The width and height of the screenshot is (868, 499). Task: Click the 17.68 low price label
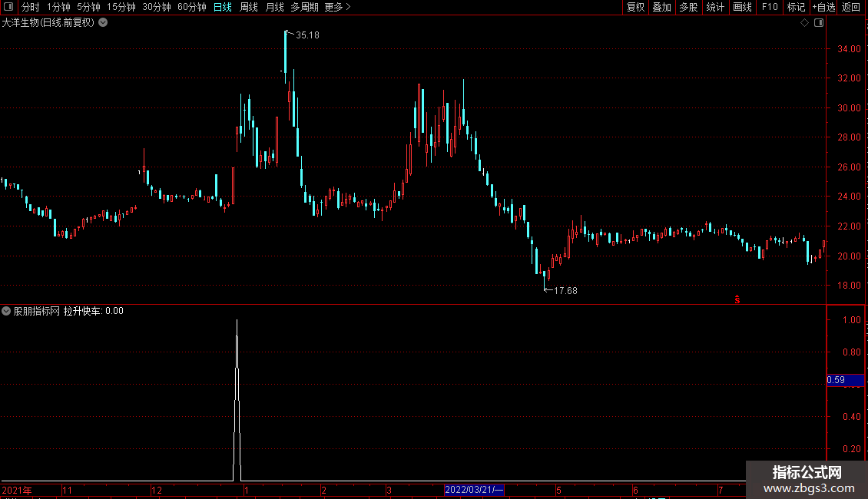pos(565,291)
